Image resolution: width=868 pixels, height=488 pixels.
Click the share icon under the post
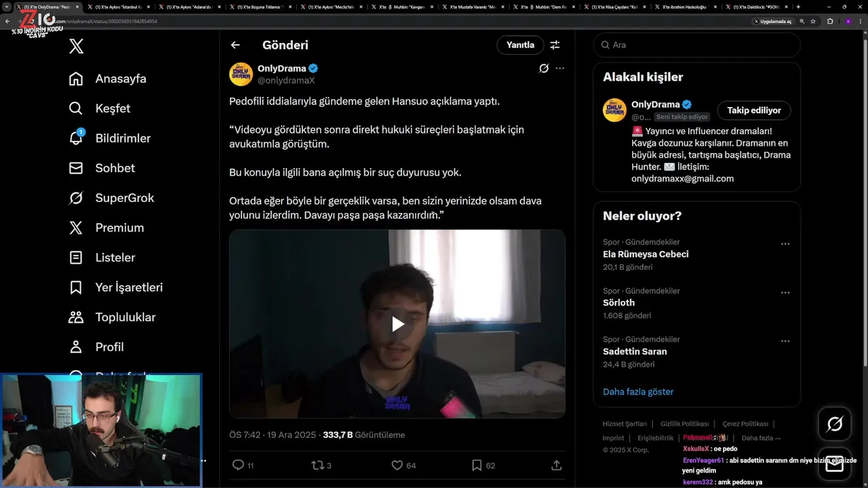(556, 465)
